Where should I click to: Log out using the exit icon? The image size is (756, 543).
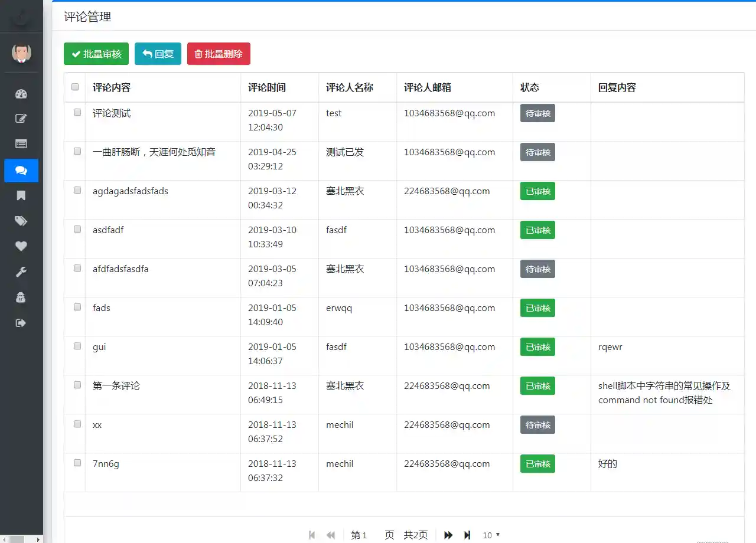21,323
